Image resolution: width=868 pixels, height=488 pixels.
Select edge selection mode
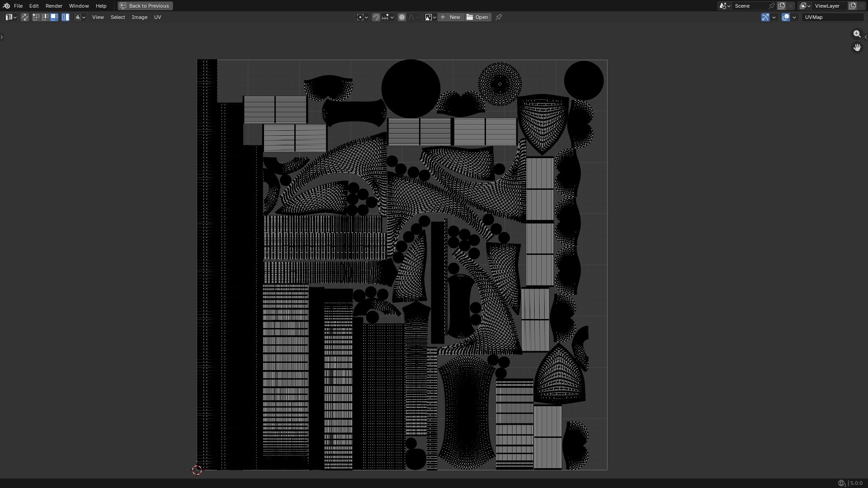[x=45, y=17]
